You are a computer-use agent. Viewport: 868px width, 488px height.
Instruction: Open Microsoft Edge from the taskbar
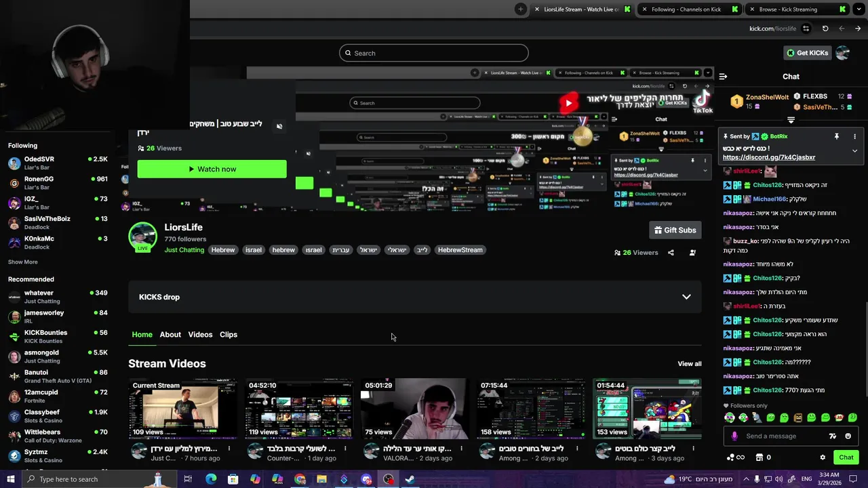(x=211, y=479)
